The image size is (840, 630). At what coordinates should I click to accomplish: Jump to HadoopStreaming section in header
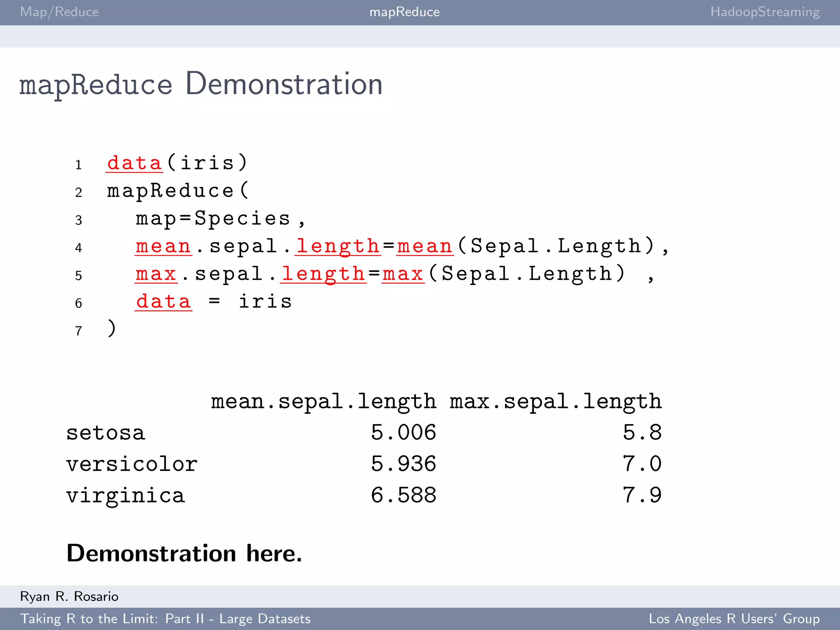765,12
